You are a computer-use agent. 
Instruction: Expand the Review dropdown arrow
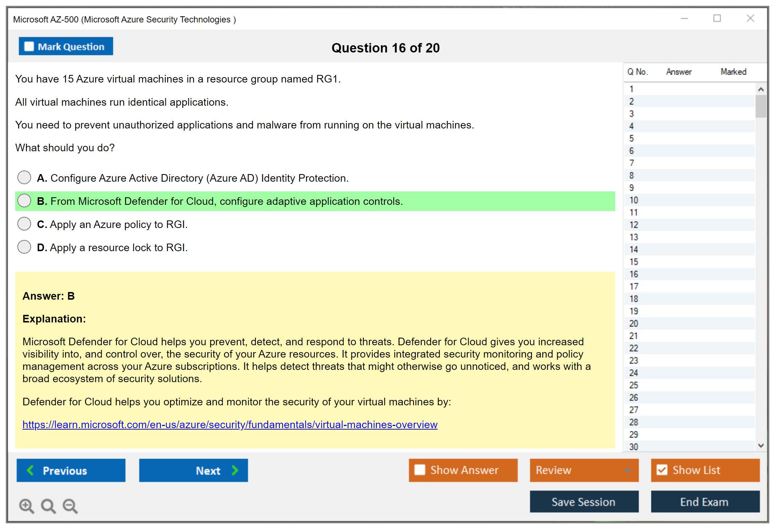pos(628,470)
